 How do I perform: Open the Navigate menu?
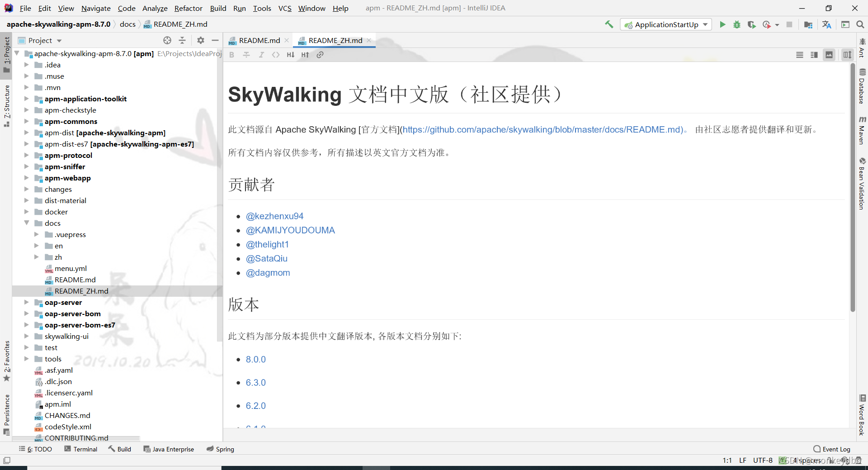click(96, 8)
